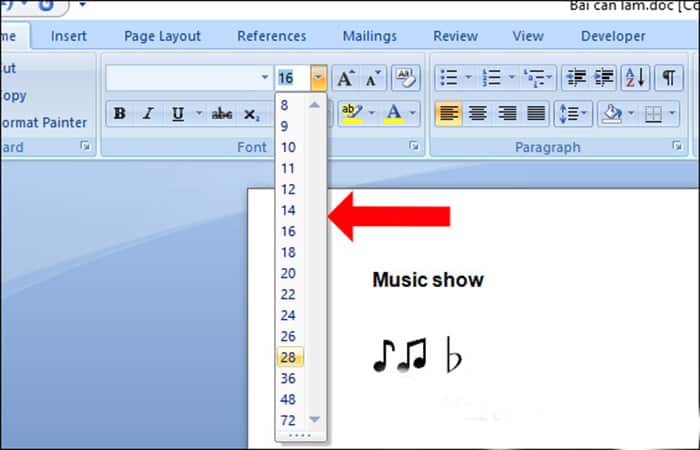Click the Format Painter button
The image size is (700, 450).
click(x=44, y=122)
